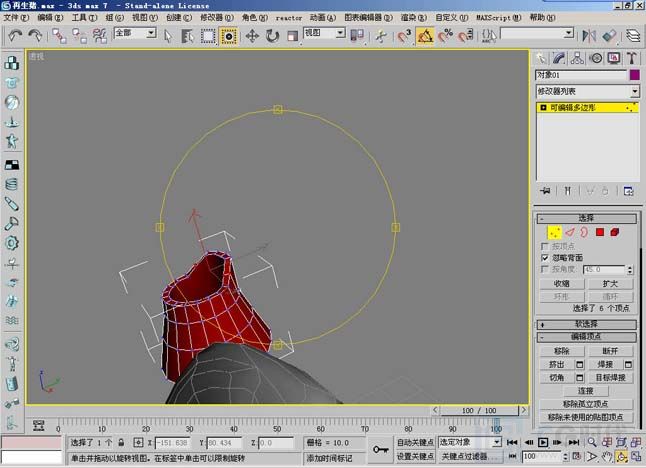Open the Display command panel tab

point(614,58)
